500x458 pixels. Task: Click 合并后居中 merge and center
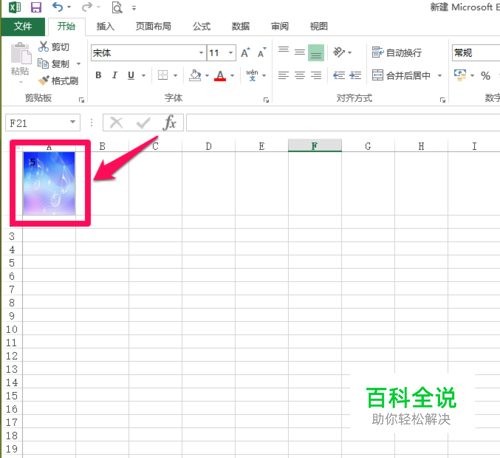(401, 76)
